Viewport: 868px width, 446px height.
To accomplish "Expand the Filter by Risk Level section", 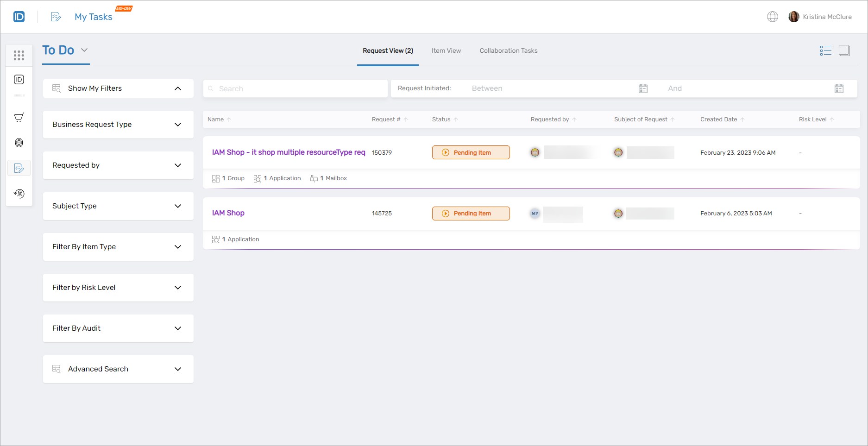I will pos(178,288).
